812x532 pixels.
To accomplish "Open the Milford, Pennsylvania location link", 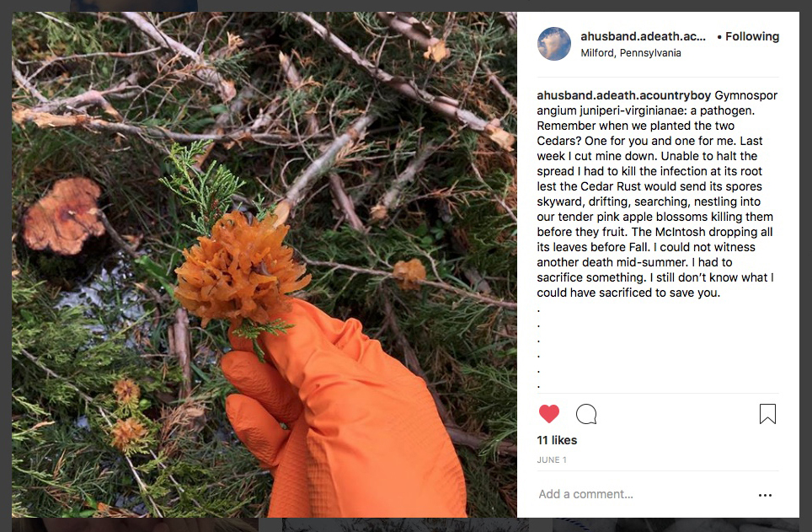I will [x=631, y=53].
